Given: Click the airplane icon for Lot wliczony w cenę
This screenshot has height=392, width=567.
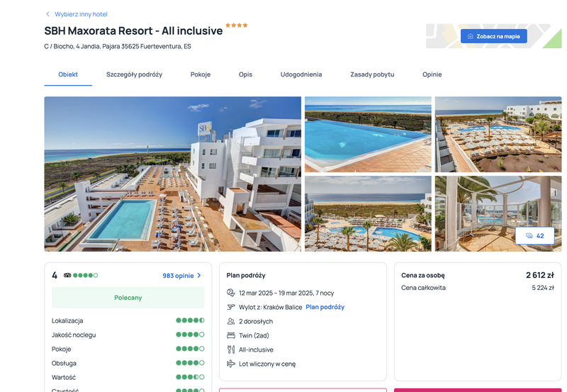Looking at the screenshot, I should (231, 364).
